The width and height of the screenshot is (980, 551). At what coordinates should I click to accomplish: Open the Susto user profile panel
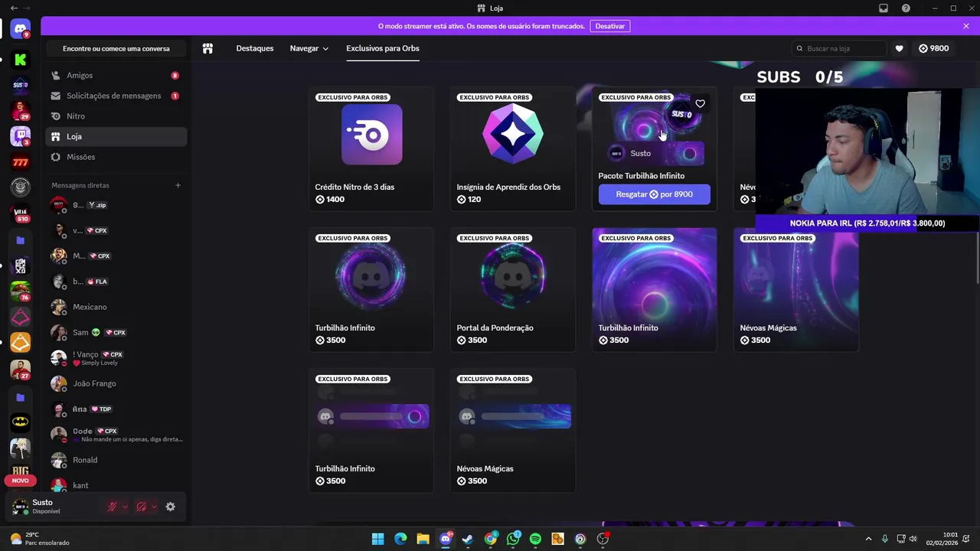tap(54, 507)
